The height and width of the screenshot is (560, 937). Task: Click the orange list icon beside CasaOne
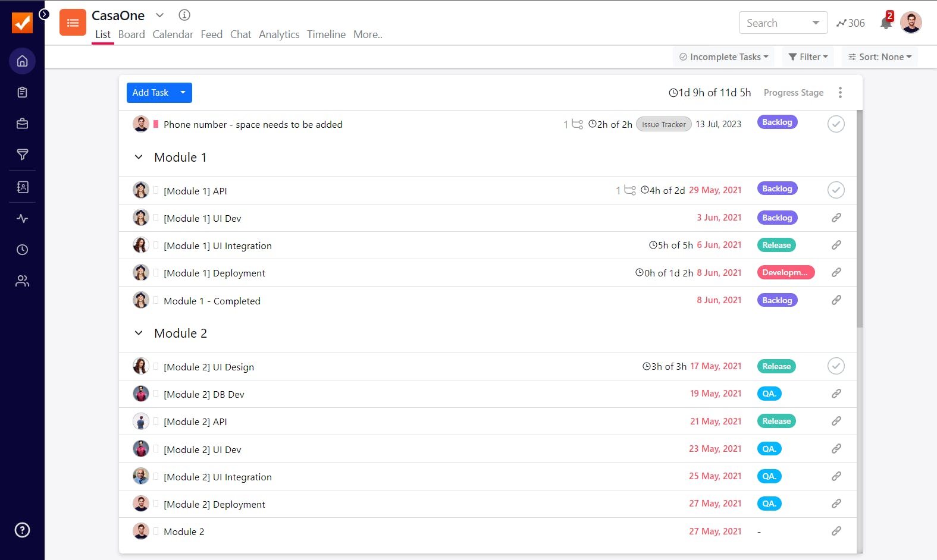[73, 23]
